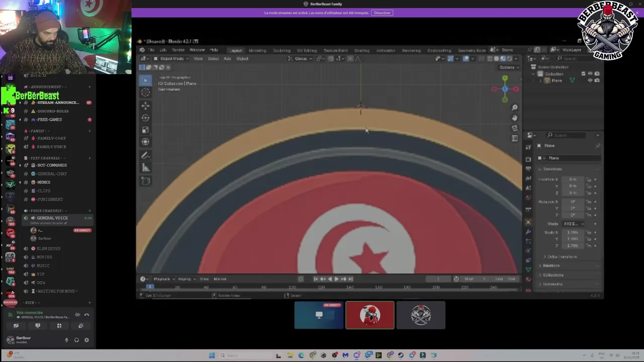
Task: Expand the Plane item in outliner
Action: (541, 80)
